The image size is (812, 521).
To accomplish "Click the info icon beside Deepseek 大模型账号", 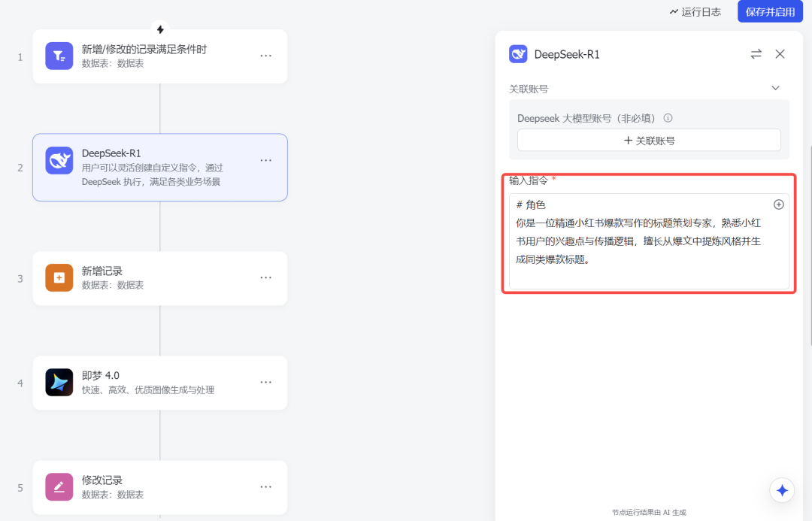I will pos(668,117).
